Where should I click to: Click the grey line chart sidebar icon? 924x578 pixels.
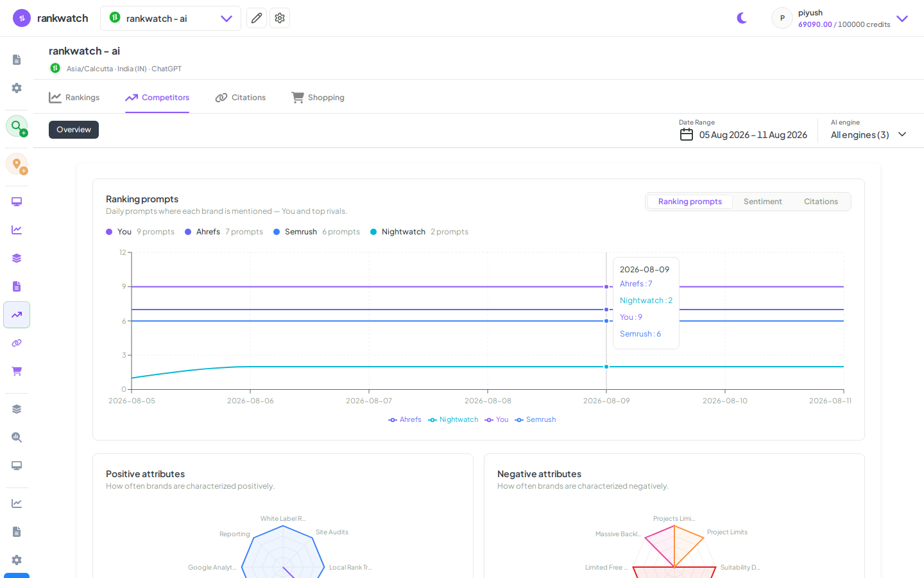pyautogui.click(x=17, y=504)
